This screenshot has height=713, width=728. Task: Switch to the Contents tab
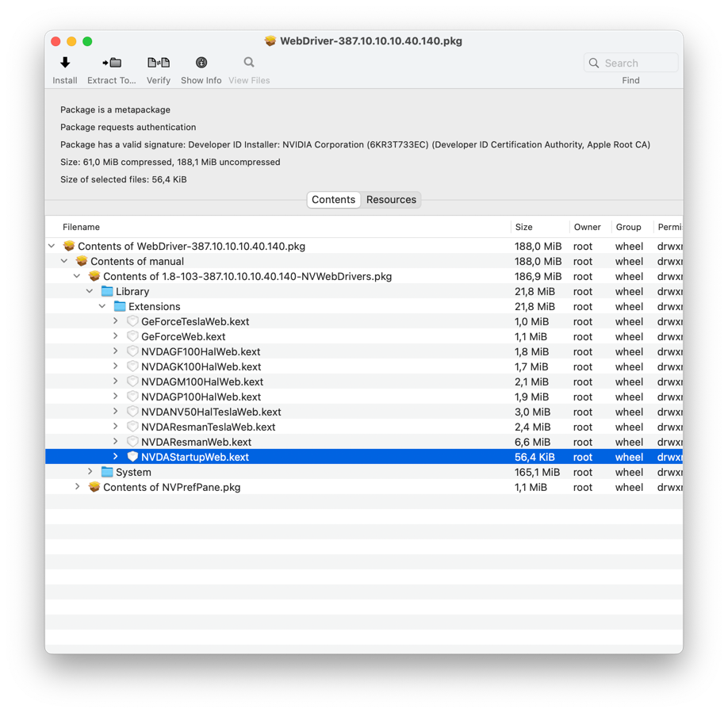click(333, 200)
